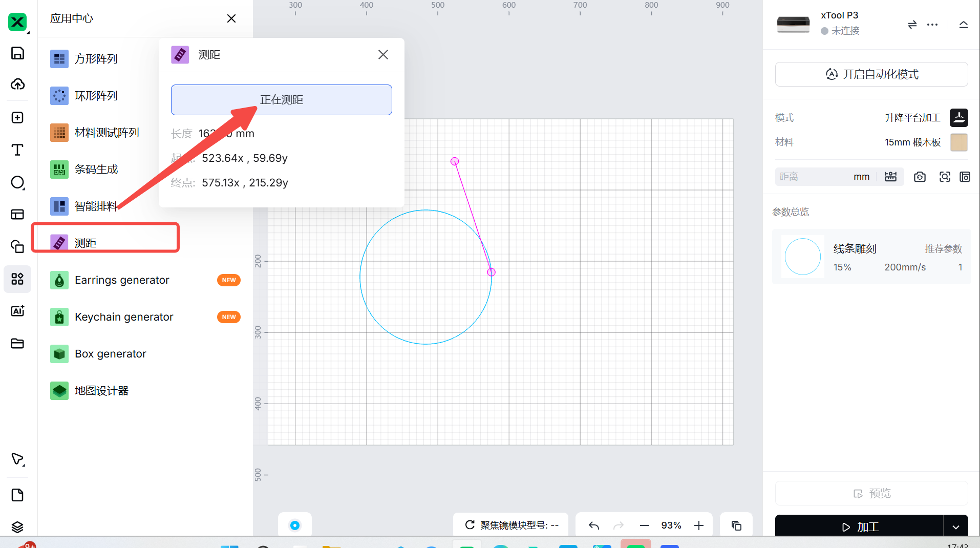Select Earrings generator from app list
Screen dimensions: 980x548
(122, 280)
